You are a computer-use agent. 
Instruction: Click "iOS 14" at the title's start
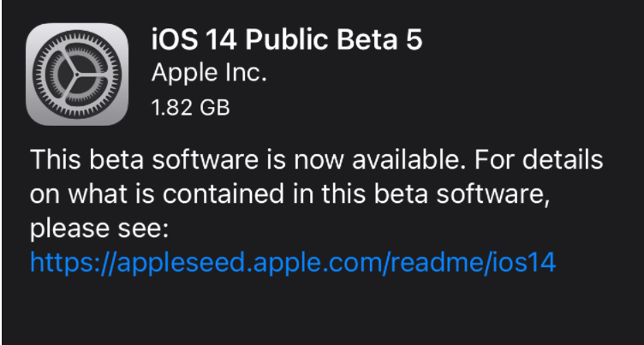pos(194,39)
